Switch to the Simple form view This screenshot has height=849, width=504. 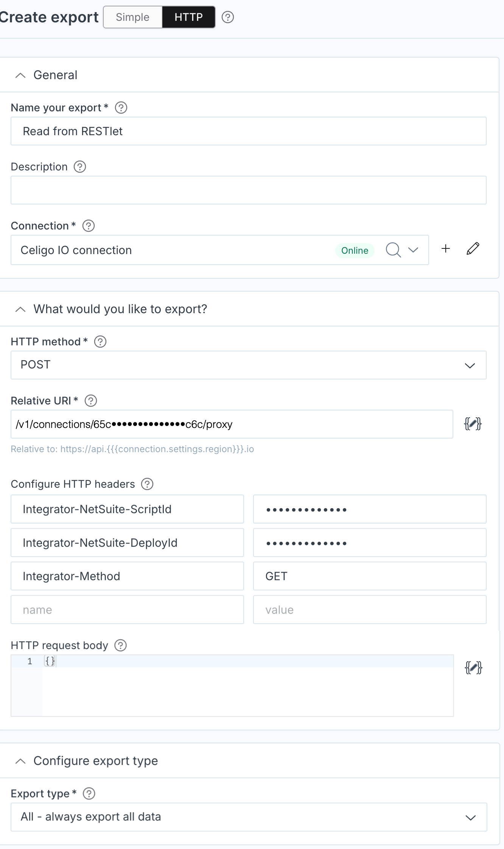click(x=133, y=17)
